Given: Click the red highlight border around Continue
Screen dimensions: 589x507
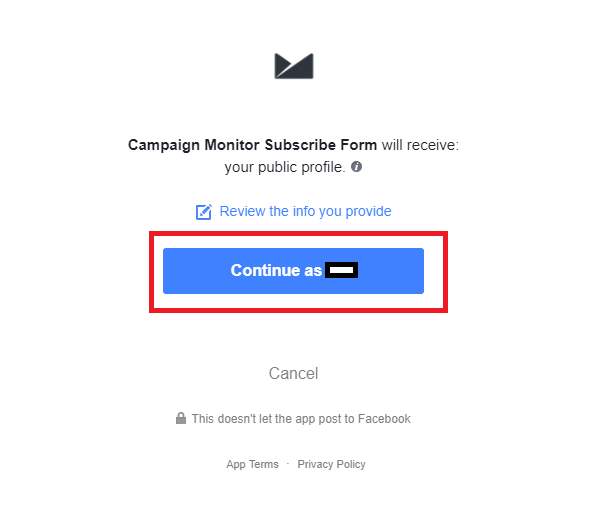Looking at the screenshot, I should 298,234.
